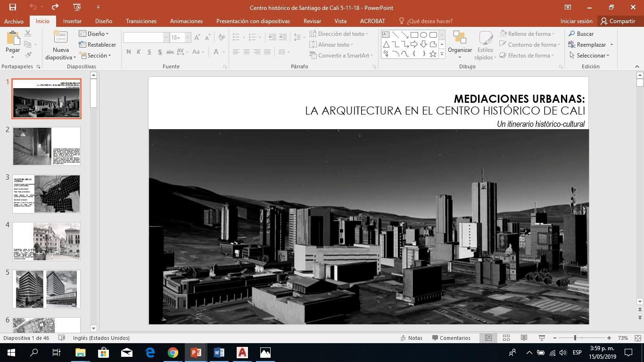
Task: Click the Save icon in title bar
Action: coord(13,7)
